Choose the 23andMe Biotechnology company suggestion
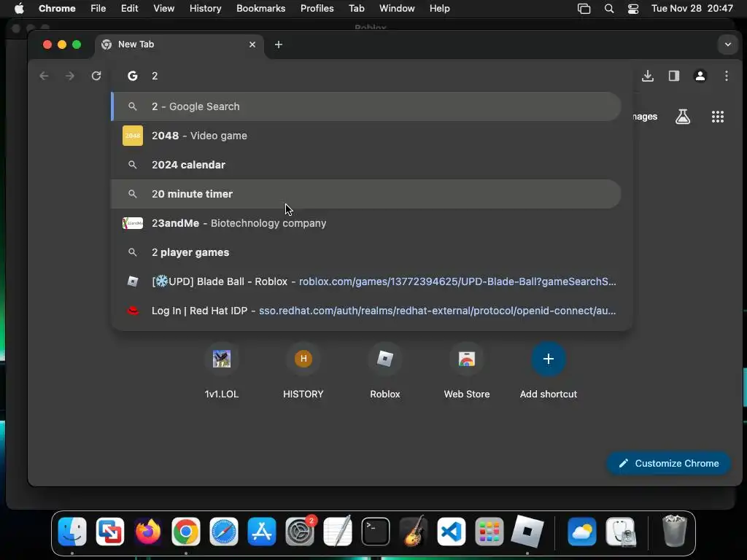 click(x=366, y=223)
